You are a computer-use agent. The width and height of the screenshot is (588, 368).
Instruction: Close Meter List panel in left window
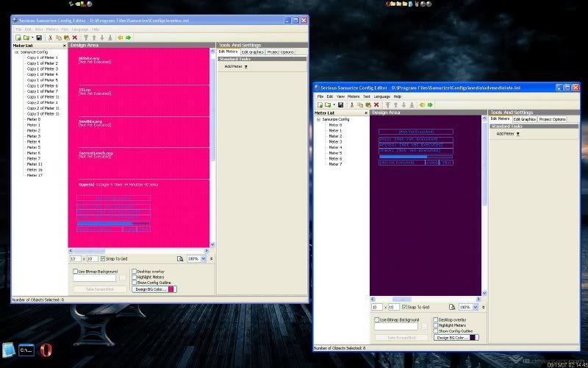(x=64, y=46)
